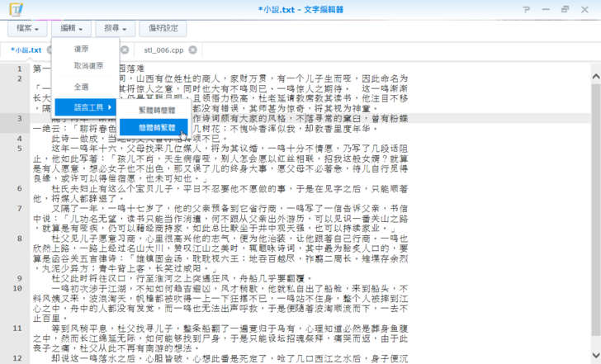Select 復原 from the edit menu
This screenshot has width=601, height=364.
(x=83, y=50)
